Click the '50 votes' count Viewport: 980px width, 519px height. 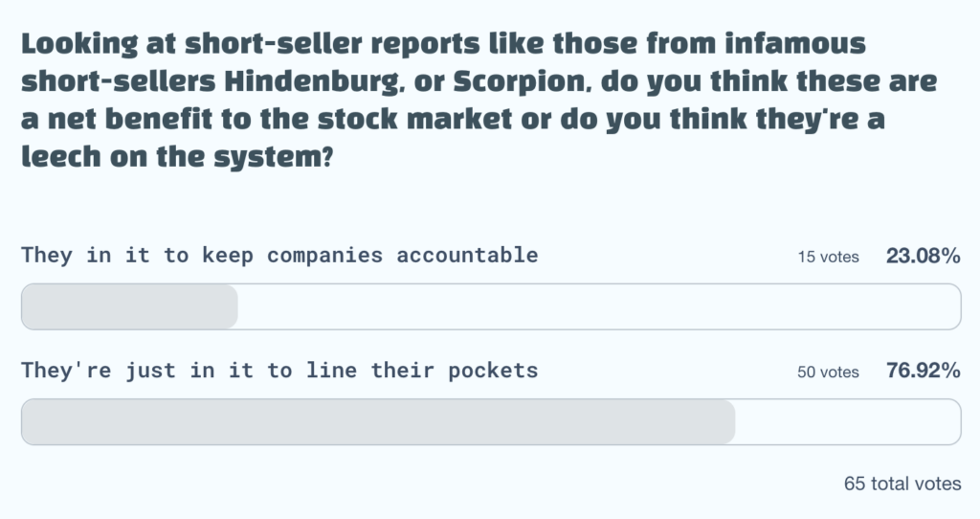[x=828, y=372]
